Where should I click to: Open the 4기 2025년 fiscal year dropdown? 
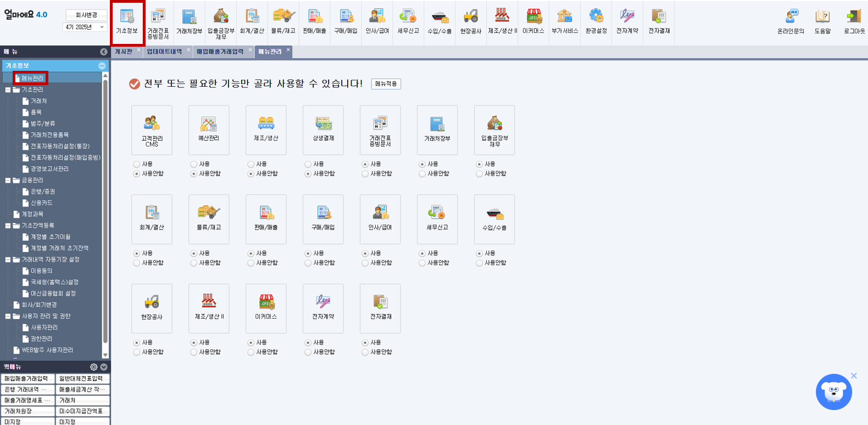[x=86, y=27]
